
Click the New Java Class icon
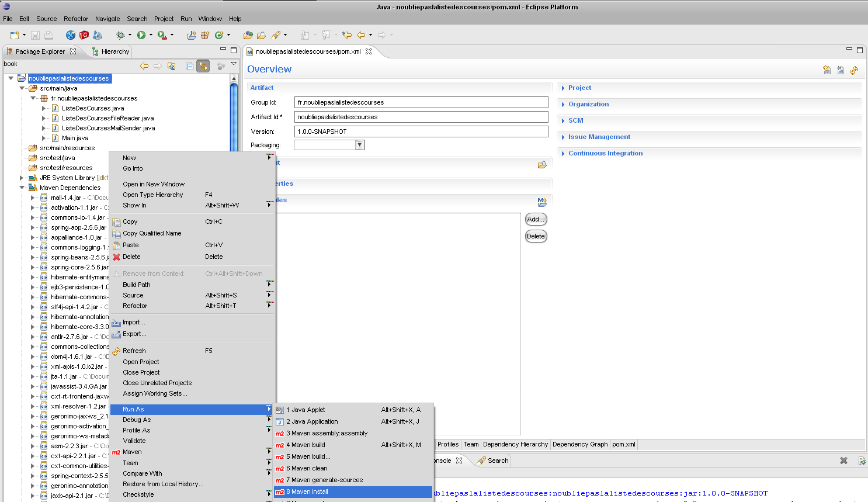coord(219,35)
